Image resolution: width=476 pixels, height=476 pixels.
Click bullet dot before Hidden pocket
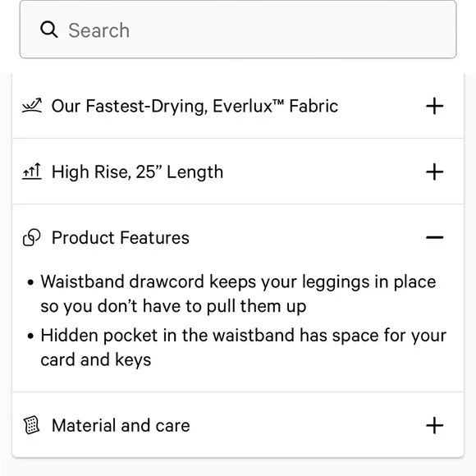30,336
